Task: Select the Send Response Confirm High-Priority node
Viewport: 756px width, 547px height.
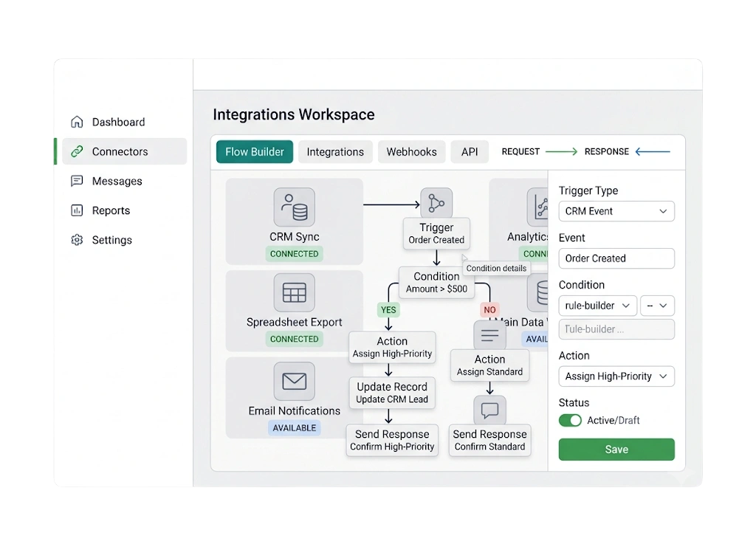Action: (x=392, y=440)
